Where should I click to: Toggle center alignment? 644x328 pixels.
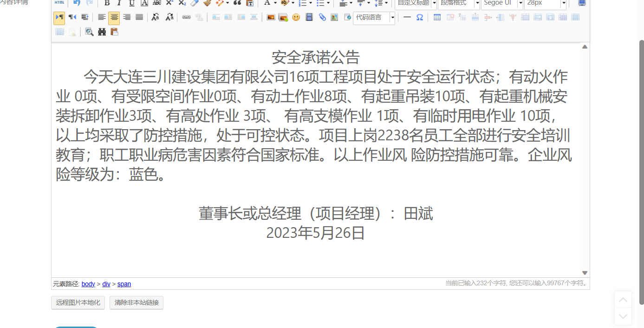[114, 18]
